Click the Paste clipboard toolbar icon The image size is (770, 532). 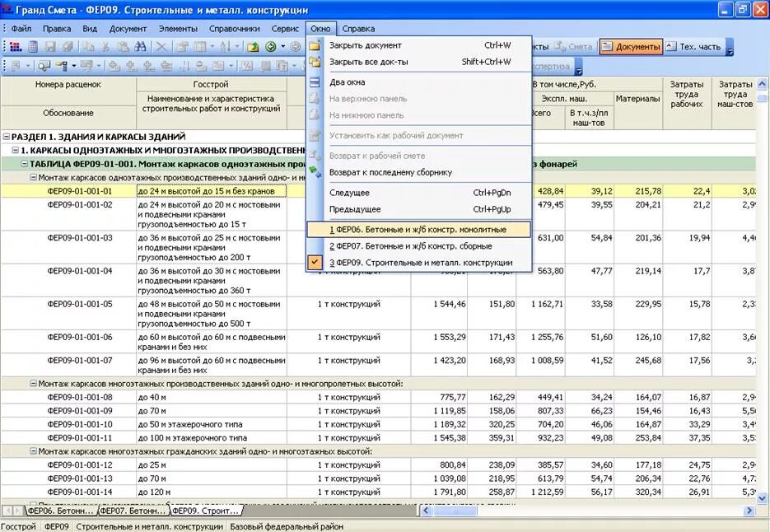pos(124,47)
